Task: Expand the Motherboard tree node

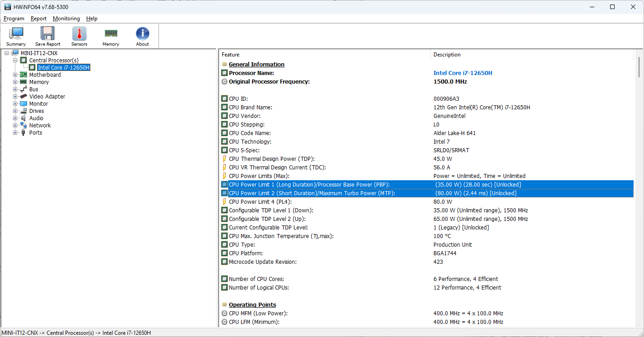Action: pyautogui.click(x=15, y=75)
